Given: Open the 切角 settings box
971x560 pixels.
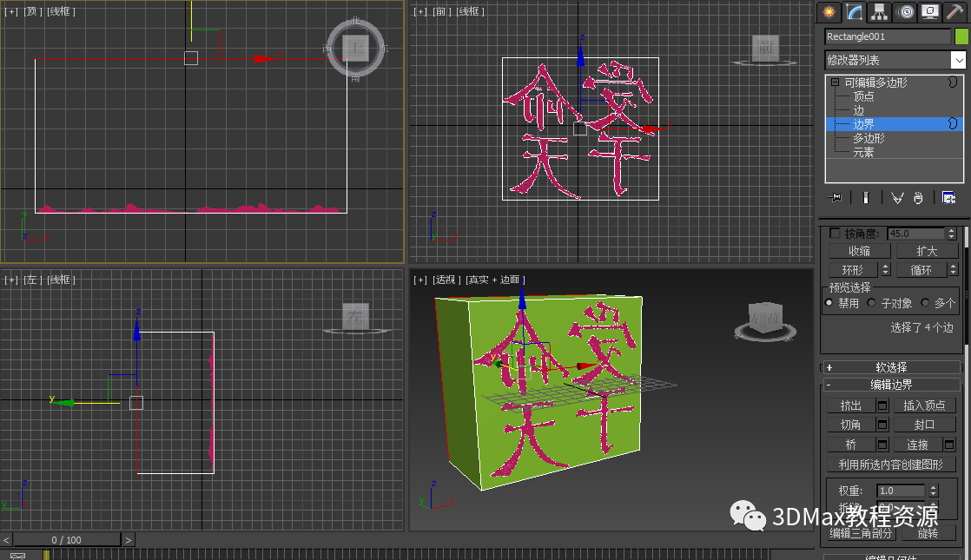Looking at the screenshot, I should tap(882, 425).
